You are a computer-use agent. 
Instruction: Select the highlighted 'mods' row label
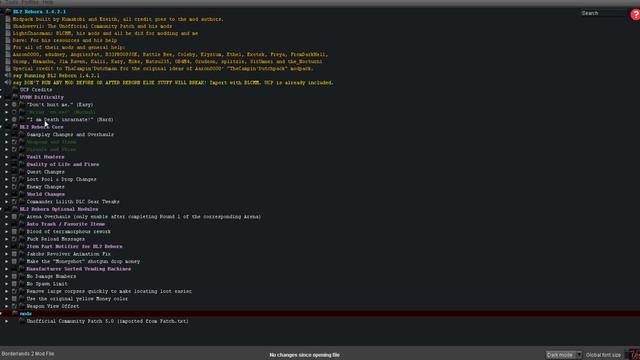26,313
